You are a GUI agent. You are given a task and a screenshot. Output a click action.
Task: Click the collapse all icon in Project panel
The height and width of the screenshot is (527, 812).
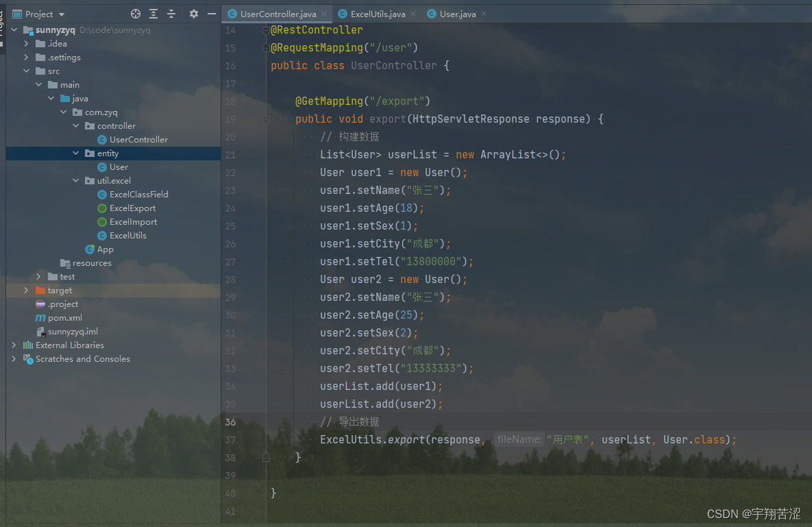tap(171, 14)
